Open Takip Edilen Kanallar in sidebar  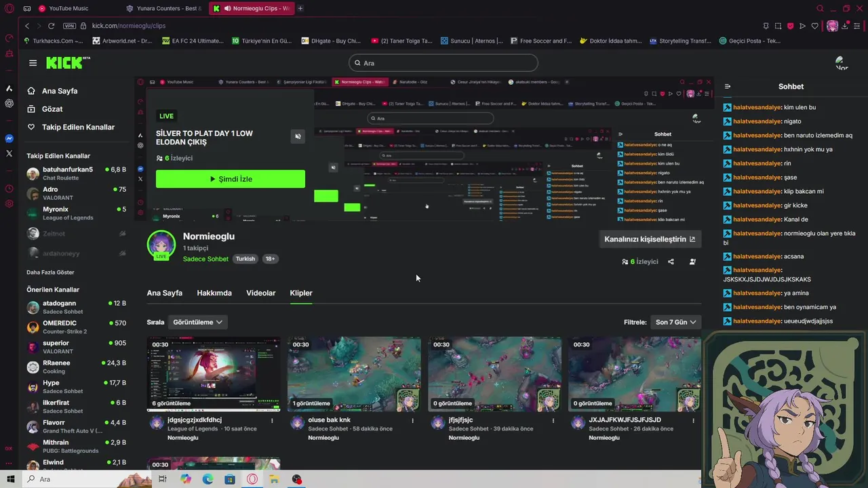(78, 127)
